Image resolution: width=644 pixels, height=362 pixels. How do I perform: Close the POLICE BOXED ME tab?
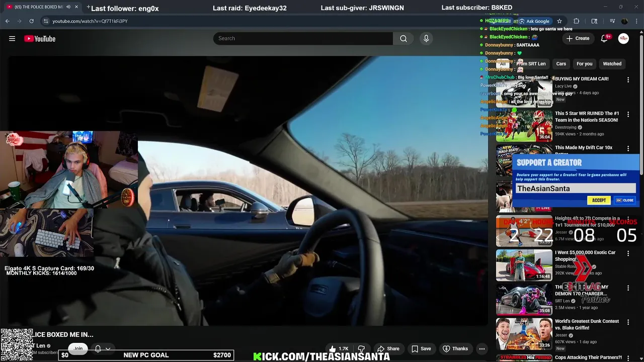(76, 7)
